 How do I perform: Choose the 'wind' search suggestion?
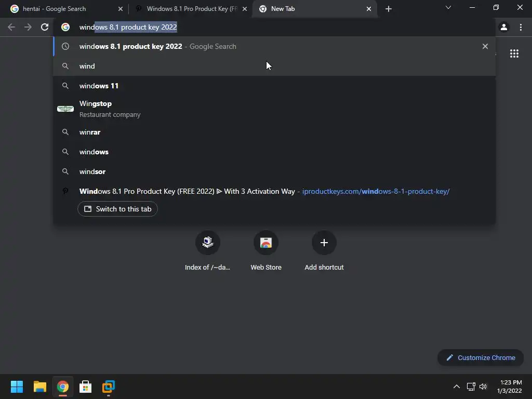click(274, 66)
